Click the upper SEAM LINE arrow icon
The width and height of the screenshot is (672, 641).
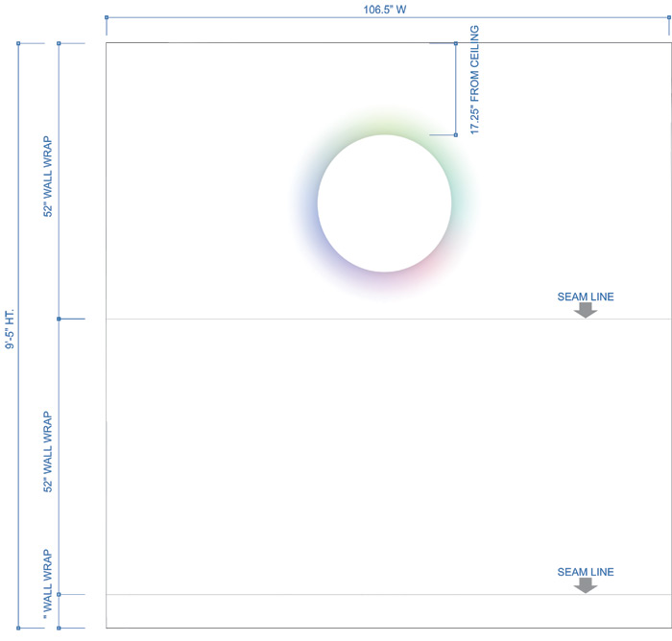tap(586, 310)
